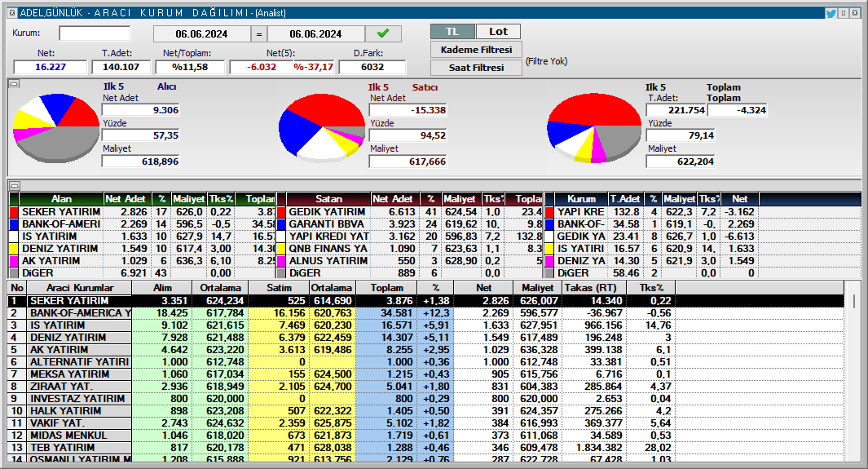868x469 pixels.
Task: Collapse the top-five tables panel
Action: 15,185
